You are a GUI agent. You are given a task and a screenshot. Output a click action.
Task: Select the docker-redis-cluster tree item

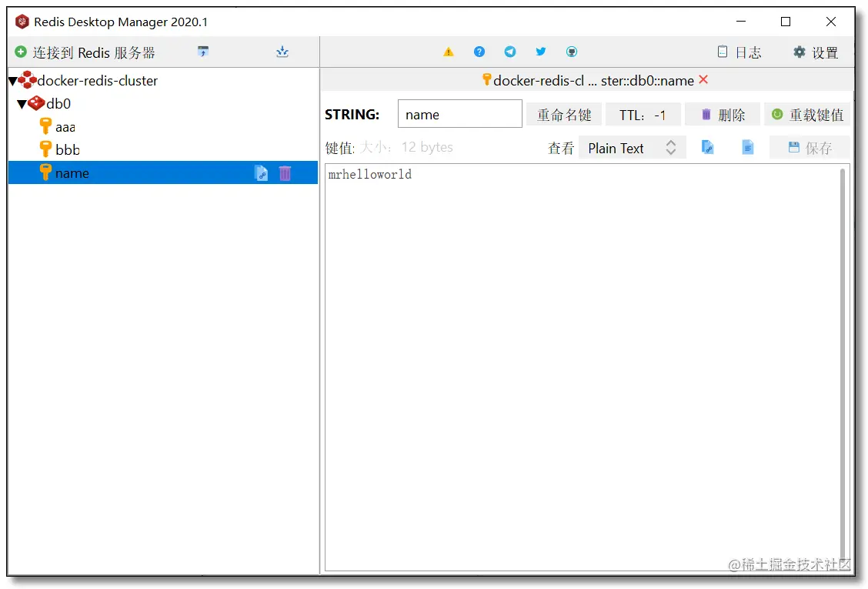point(98,81)
